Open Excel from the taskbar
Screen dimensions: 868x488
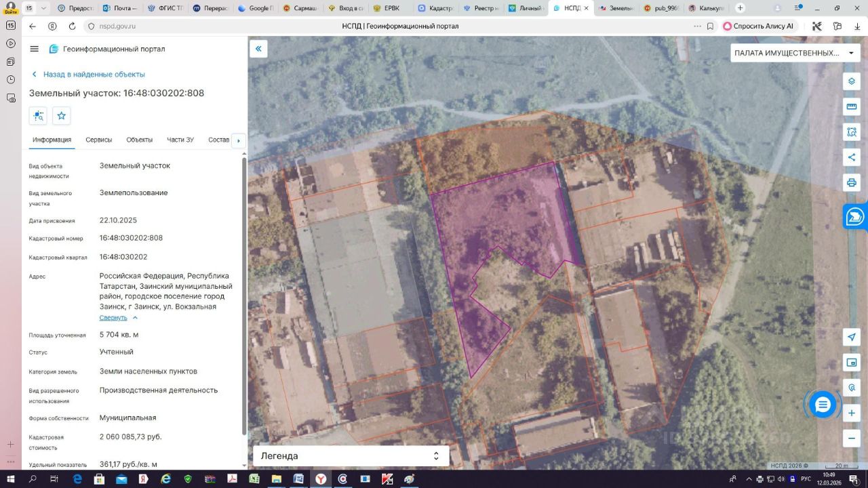[254, 479]
